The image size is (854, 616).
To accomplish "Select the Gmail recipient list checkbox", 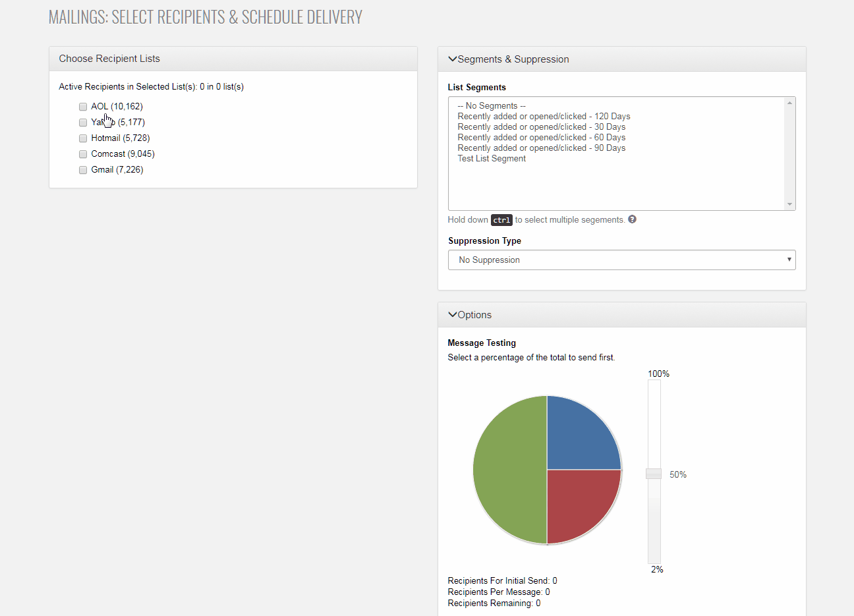I will pyautogui.click(x=83, y=170).
